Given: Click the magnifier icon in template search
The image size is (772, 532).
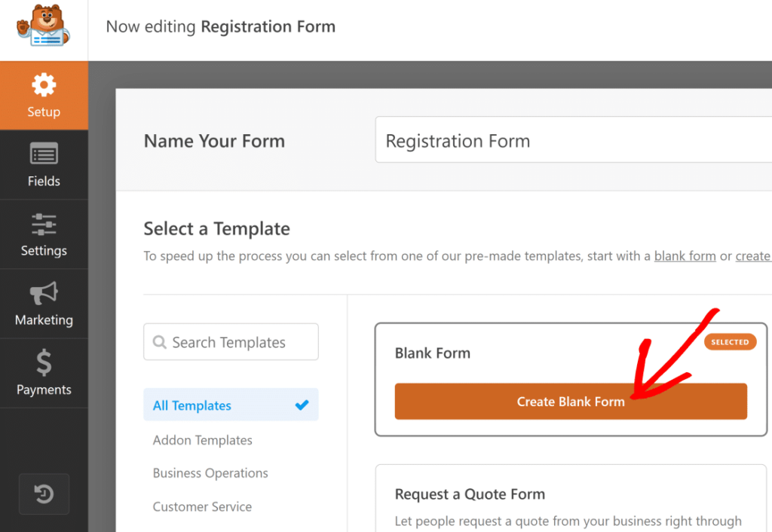Looking at the screenshot, I should pyautogui.click(x=160, y=343).
